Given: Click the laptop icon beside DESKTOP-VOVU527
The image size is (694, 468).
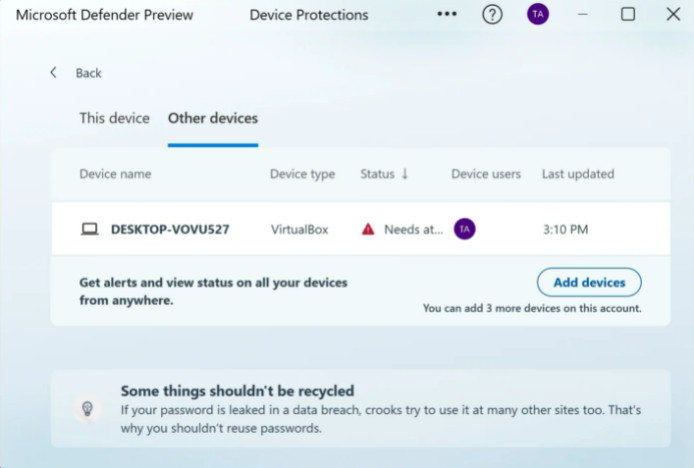Looking at the screenshot, I should [90, 229].
